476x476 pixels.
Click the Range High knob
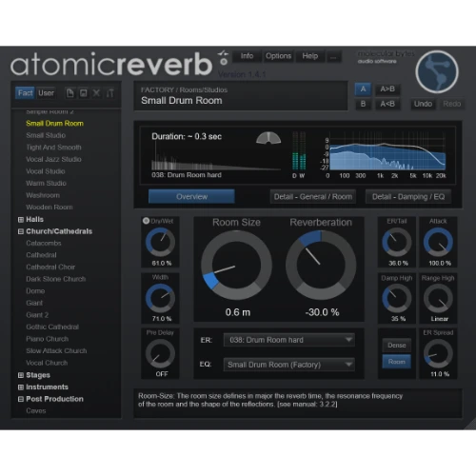click(438, 298)
